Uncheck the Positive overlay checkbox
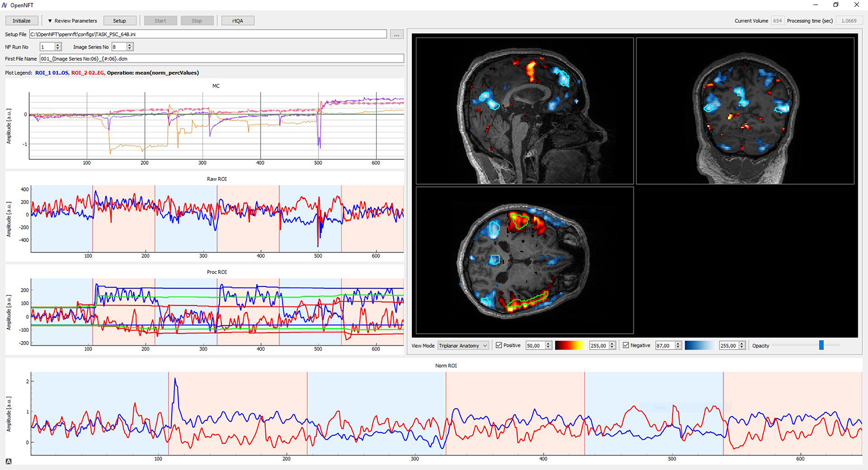 [499, 346]
